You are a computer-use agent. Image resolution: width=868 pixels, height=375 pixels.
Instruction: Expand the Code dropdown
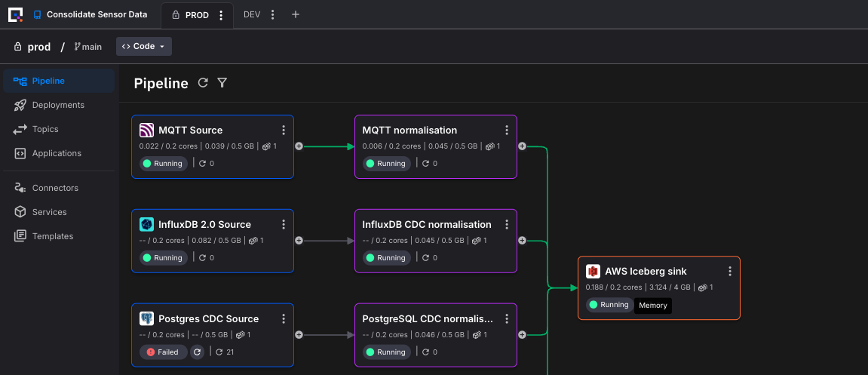(144, 47)
